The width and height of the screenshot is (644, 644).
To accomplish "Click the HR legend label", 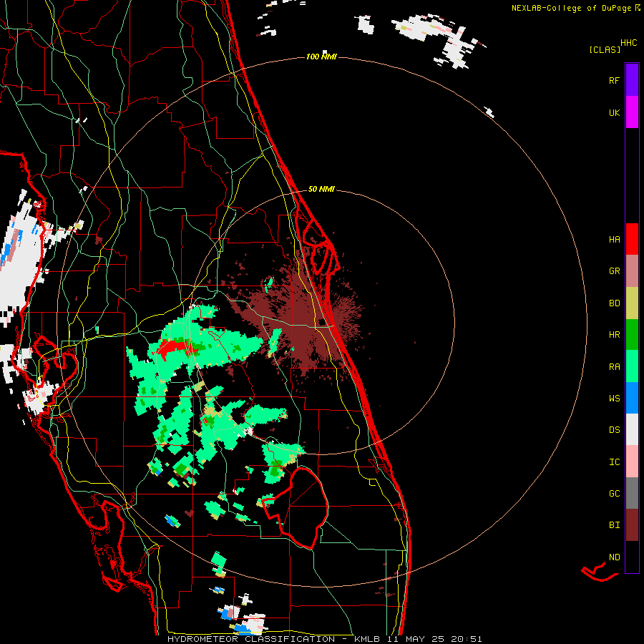I will pyautogui.click(x=614, y=335).
